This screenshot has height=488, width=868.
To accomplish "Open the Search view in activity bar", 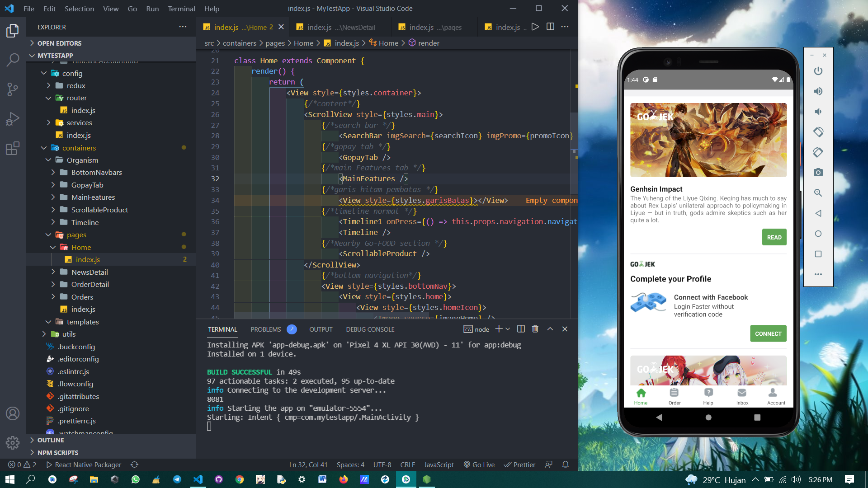I will click(x=13, y=59).
